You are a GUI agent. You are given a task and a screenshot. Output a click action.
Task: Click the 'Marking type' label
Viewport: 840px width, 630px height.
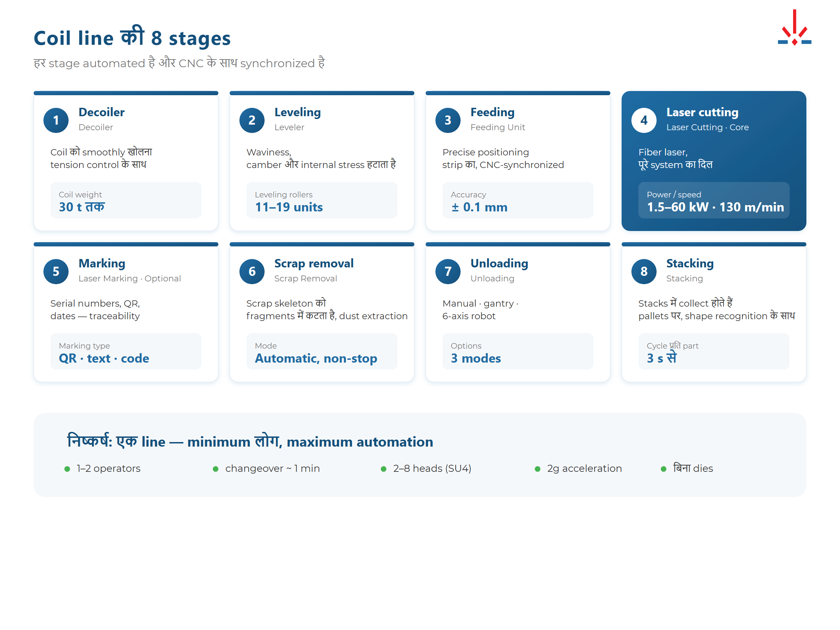click(x=84, y=346)
